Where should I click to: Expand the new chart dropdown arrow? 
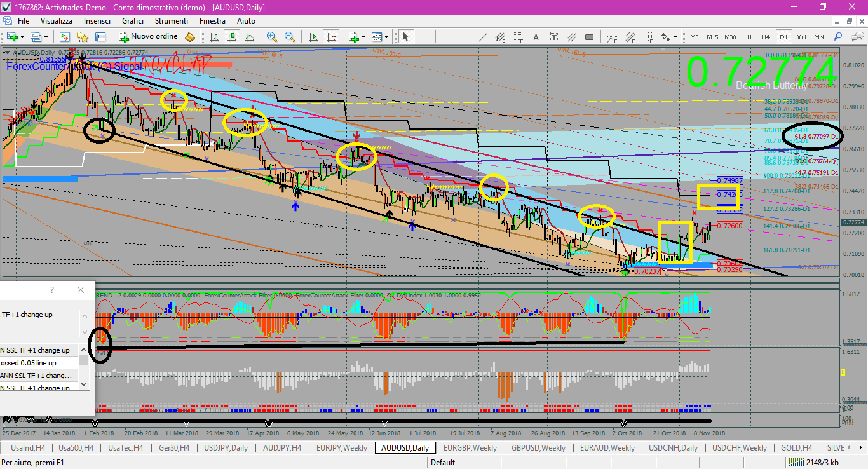click(x=23, y=37)
